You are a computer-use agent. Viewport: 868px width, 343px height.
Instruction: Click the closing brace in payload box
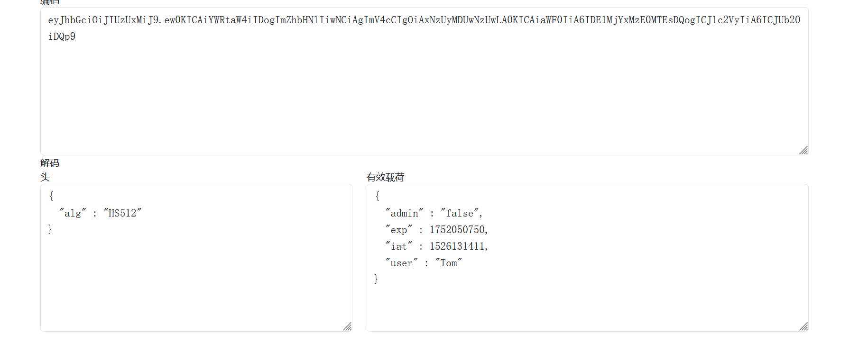[376, 279]
